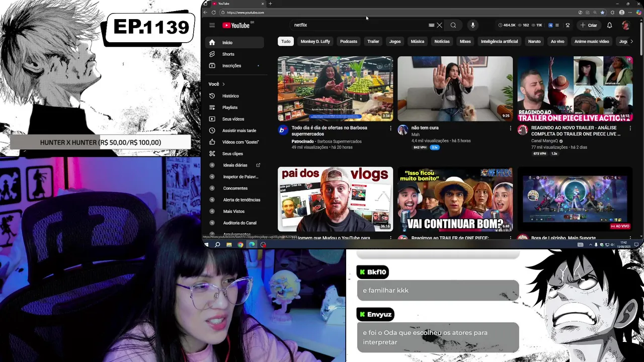Image resolution: width=644 pixels, height=362 pixels.
Task: Open options menu for "não tem cura" video
Action: (x=510, y=128)
